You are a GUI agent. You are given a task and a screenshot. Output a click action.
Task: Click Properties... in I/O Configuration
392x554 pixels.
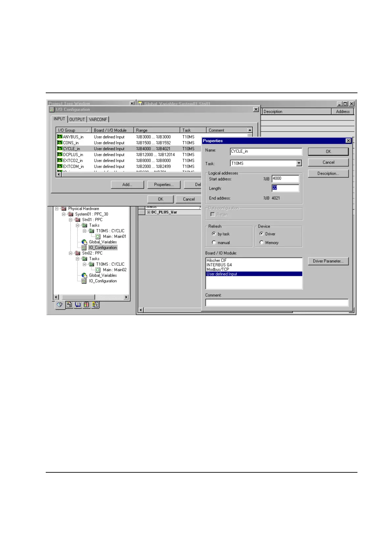(164, 185)
